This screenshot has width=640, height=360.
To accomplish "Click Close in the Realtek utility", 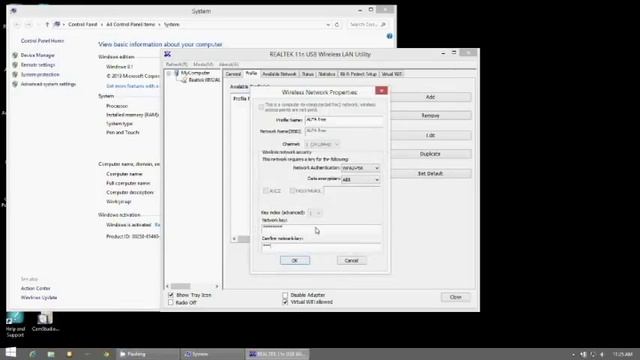I will tap(456, 297).
